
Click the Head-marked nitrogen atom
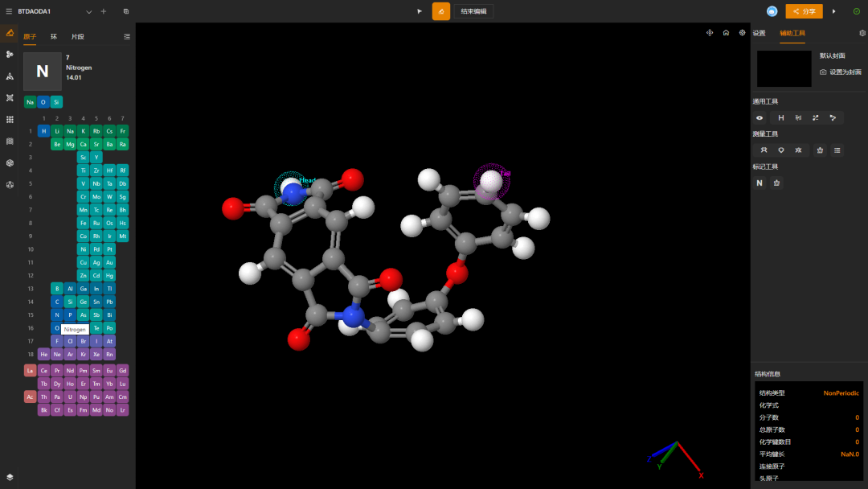pyautogui.click(x=293, y=194)
